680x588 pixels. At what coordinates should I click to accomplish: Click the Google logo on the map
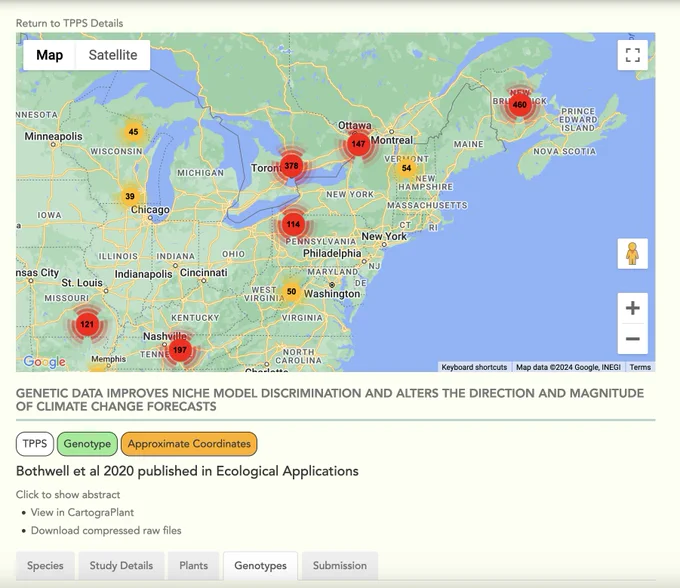point(44,361)
